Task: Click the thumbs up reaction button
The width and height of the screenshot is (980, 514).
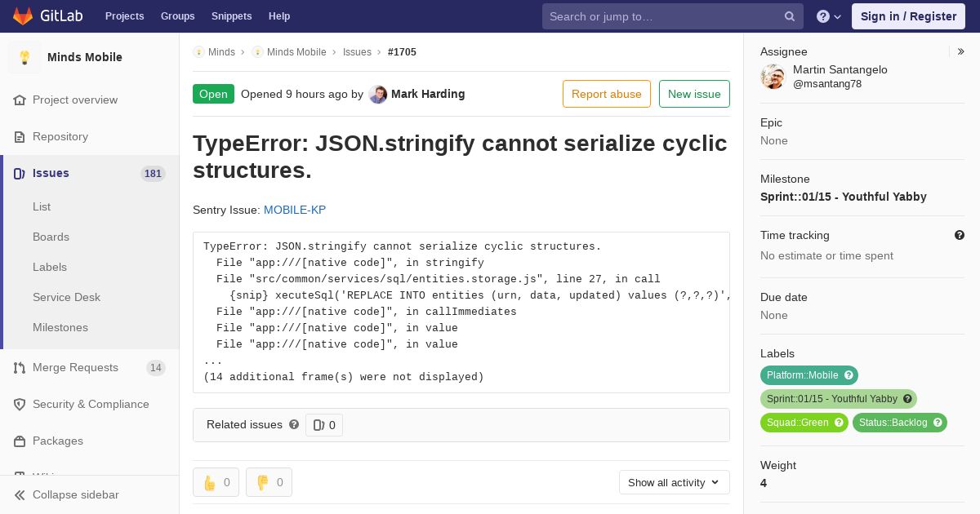Action: [216, 482]
